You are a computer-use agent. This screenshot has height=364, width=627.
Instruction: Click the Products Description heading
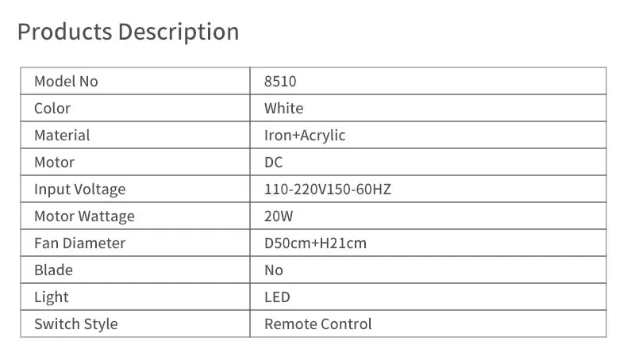coord(128,33)
